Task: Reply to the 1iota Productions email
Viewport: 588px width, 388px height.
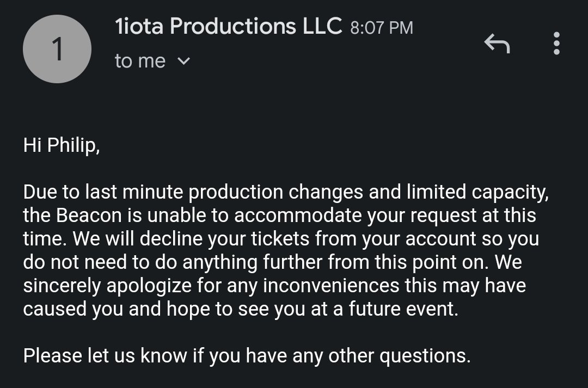Action: pos(497,44)
